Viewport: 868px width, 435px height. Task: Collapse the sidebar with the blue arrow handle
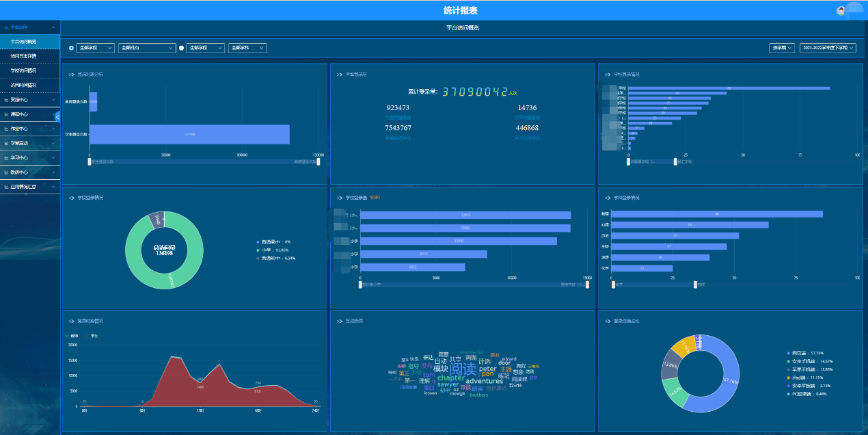57,117
